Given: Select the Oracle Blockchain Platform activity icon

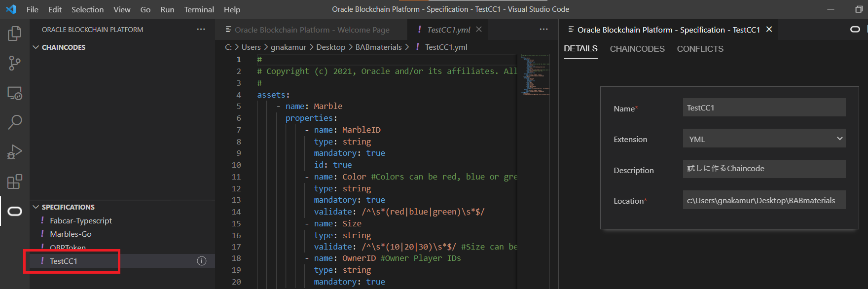Looking at the screenshot, I should tap(15, 212).
